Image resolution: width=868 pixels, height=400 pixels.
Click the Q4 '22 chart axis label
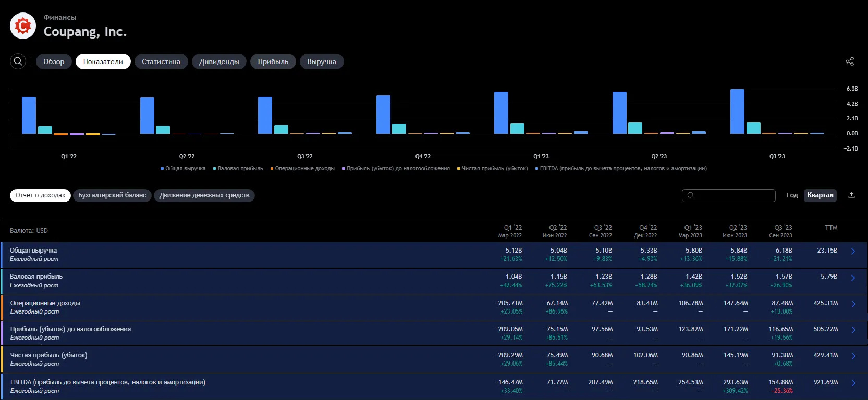(x=423, y=156)
